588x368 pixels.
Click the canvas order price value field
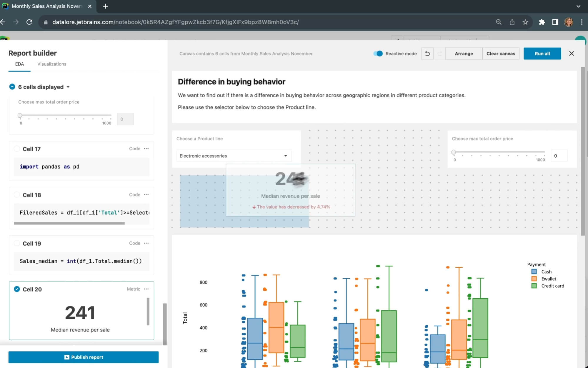559,156
